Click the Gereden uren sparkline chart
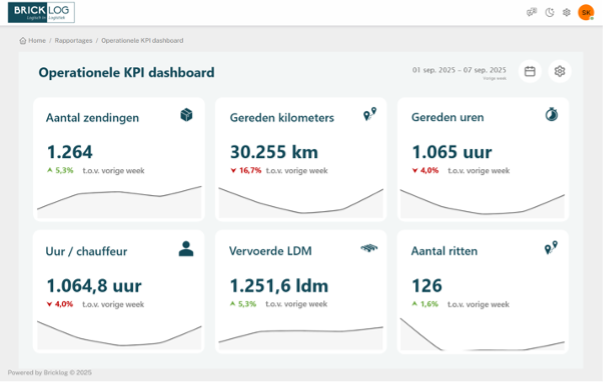The height and width of the screenshot is (382, 604). tap(482, 204)
